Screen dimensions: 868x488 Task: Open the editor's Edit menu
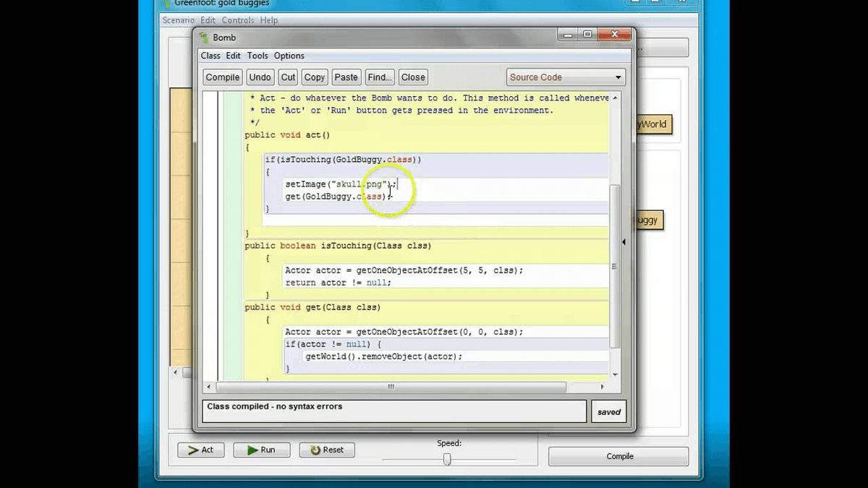click(x=233, y=56)
